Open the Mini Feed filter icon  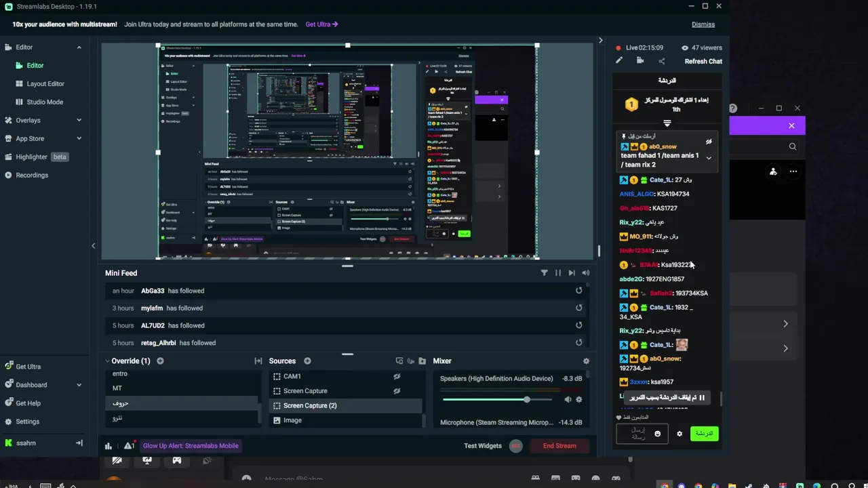[544, 273]
